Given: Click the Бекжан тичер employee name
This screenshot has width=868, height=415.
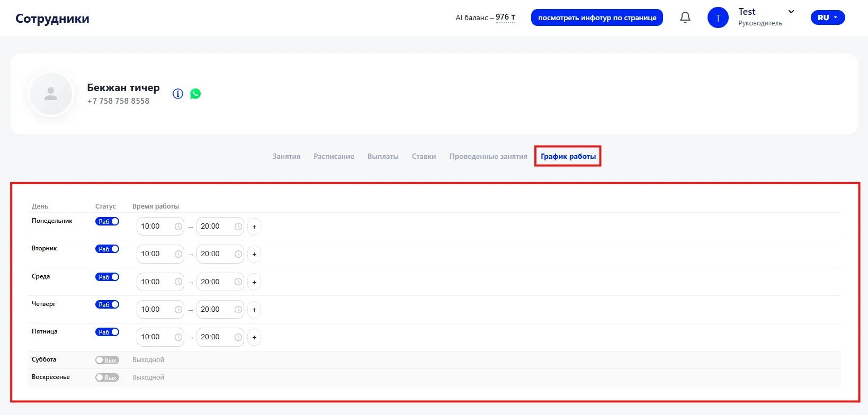Looking at the screenshot, I should 123,87.
